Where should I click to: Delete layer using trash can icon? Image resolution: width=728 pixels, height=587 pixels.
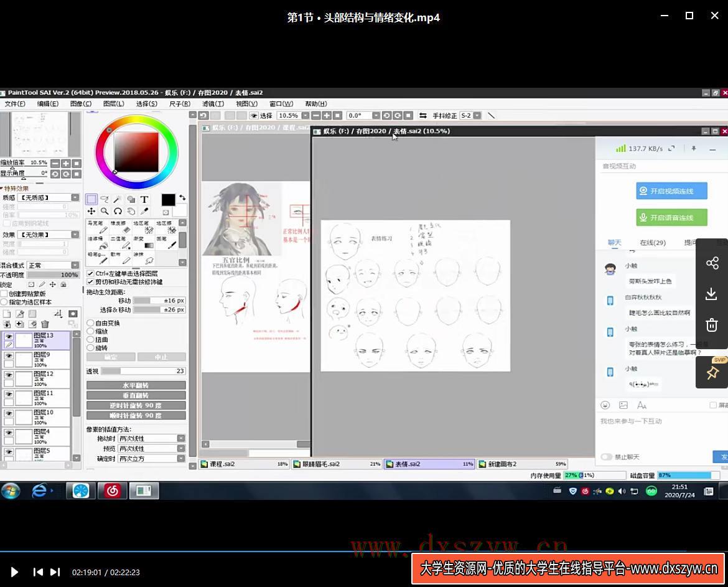click(x=45, y=324)
